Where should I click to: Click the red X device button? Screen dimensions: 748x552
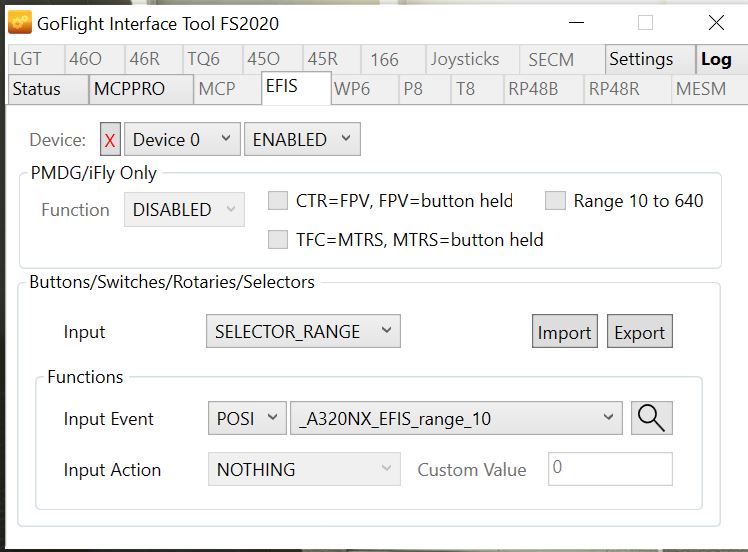coord(110,140)
